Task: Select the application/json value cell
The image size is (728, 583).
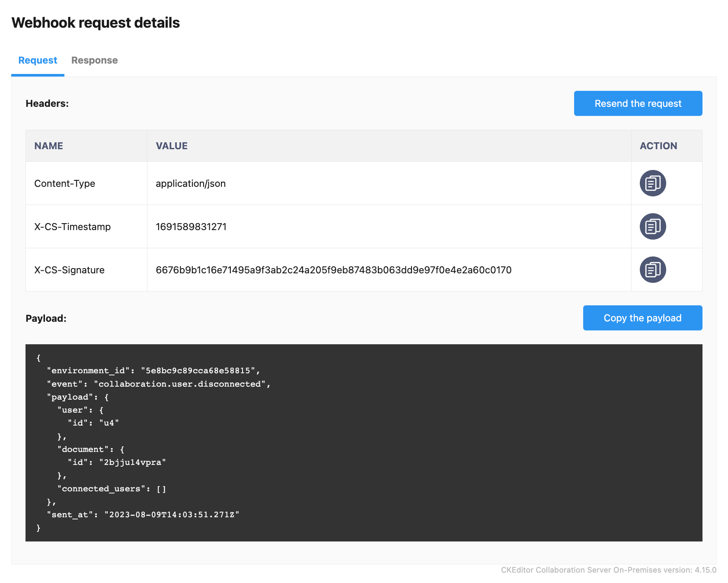Action: click(x=389, y=183)
